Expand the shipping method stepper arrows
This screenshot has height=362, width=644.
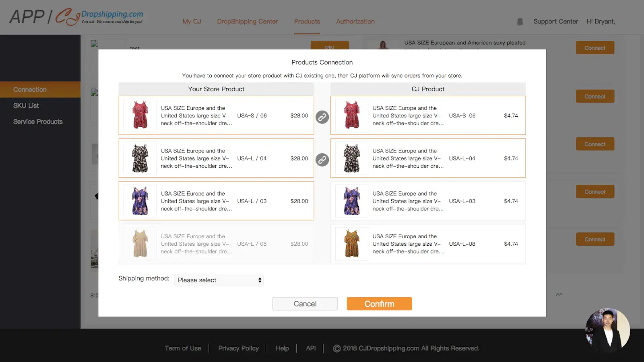(259, 280)
